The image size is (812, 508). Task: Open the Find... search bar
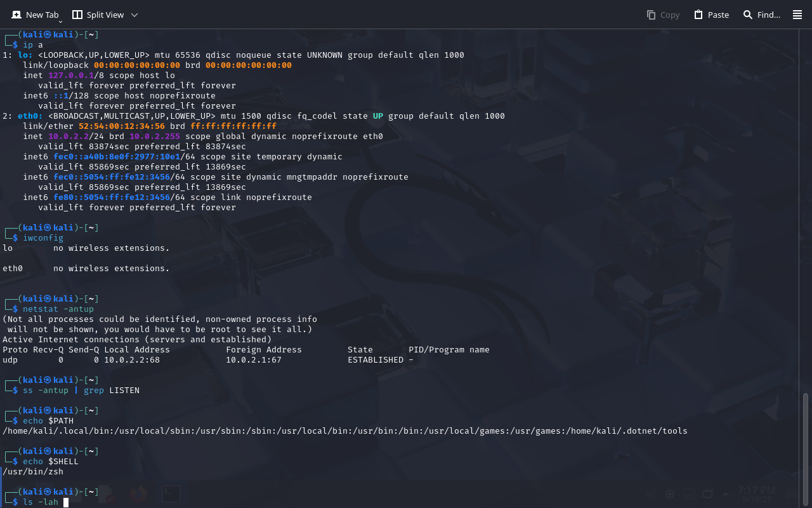coord(761,15)
